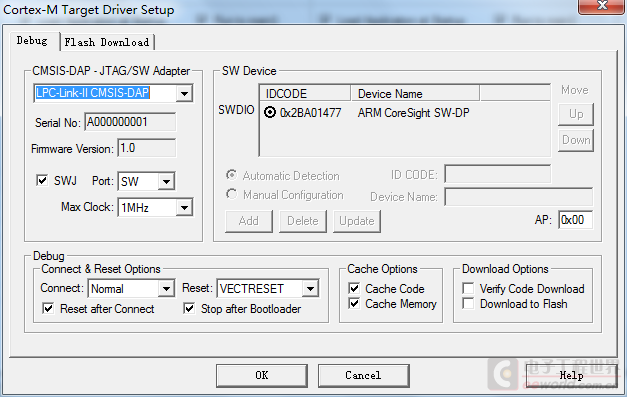This screenshot has height=397, width=627.
Task: Confirm with the OK button
Action: point(262,375)
